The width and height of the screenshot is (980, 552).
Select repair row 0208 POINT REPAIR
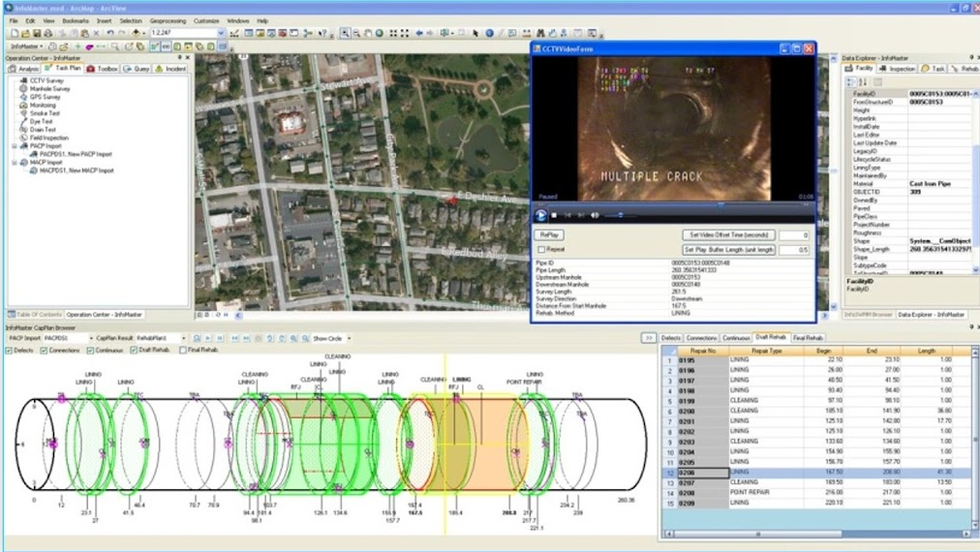[x=816, y=493]
